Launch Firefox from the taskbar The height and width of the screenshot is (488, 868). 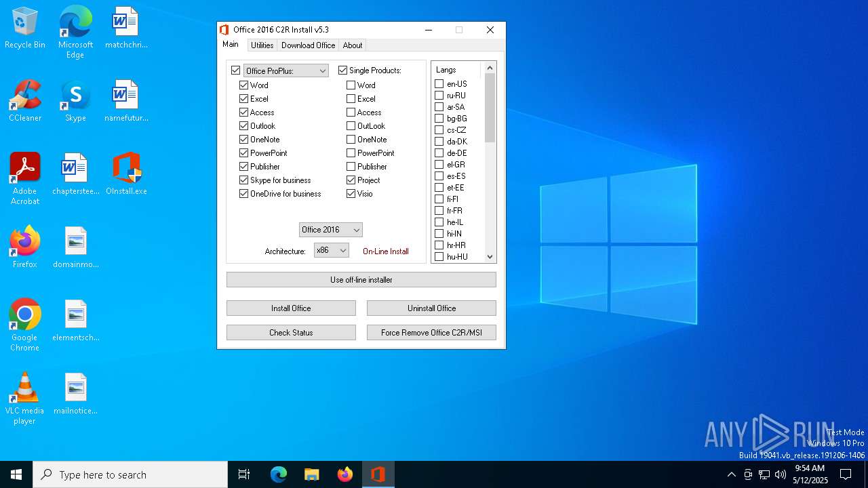(x=344, y=474)
